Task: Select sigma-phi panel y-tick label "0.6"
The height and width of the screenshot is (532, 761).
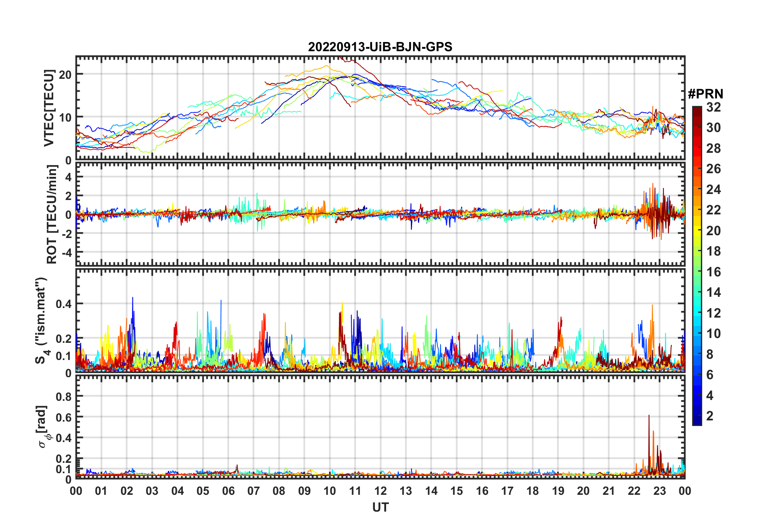Action: [x=64, y=417]
